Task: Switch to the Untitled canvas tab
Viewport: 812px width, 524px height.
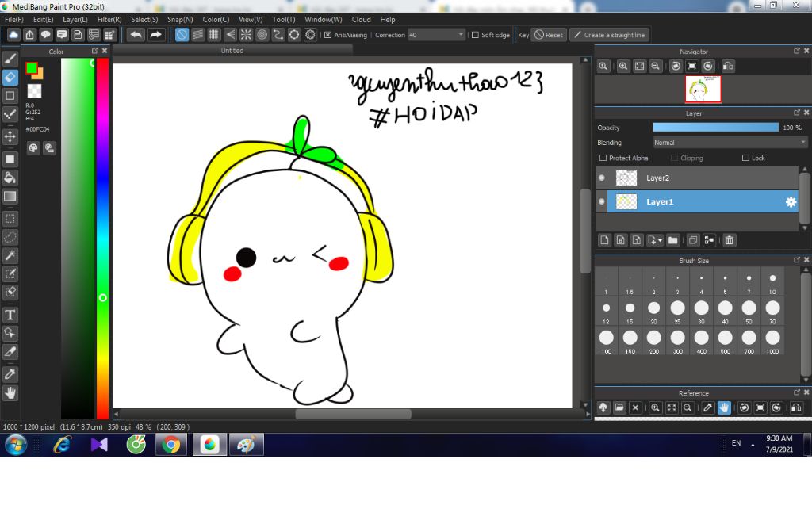Action: pos(232,50)
